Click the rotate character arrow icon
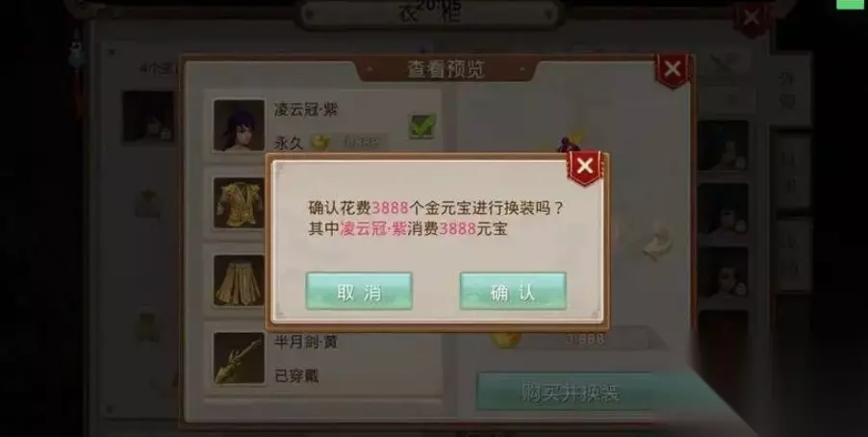The image size is (868, 437). [x=657, y=242]
